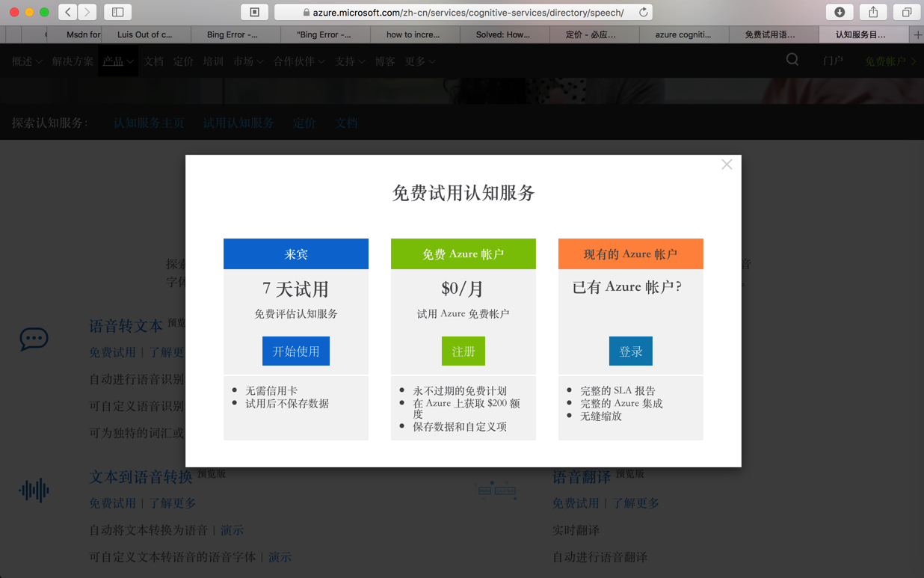Click the green 注册 button
The image size is (924, 578).
pos(463,351)
